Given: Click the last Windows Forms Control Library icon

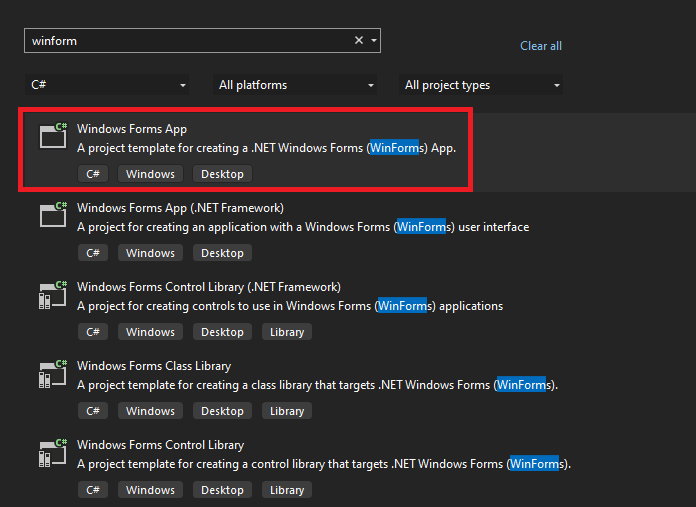Looking at the screenshot, I should [53, 451].
